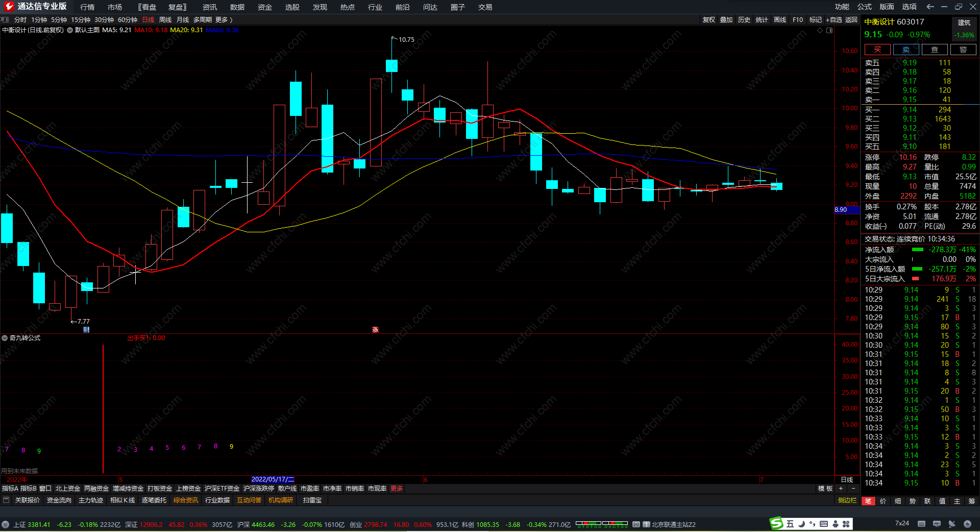Switch to the 15分钟 period
The height and width of the screenshot is (532, 980).
81,20
